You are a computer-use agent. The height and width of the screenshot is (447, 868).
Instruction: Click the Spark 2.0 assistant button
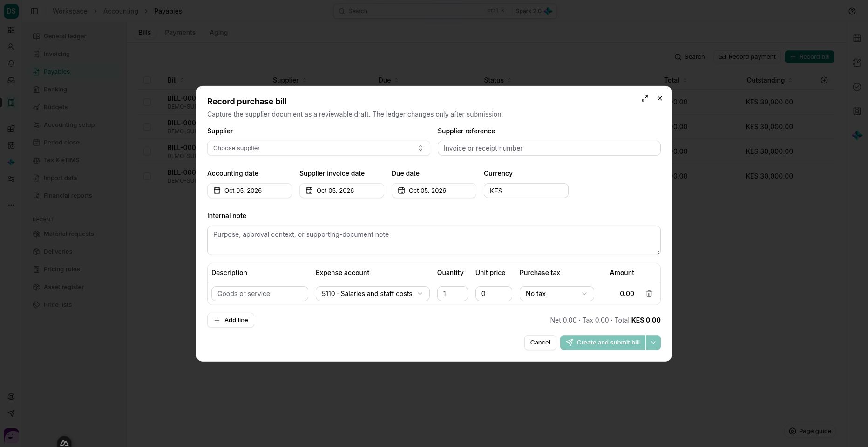point(534,11)
